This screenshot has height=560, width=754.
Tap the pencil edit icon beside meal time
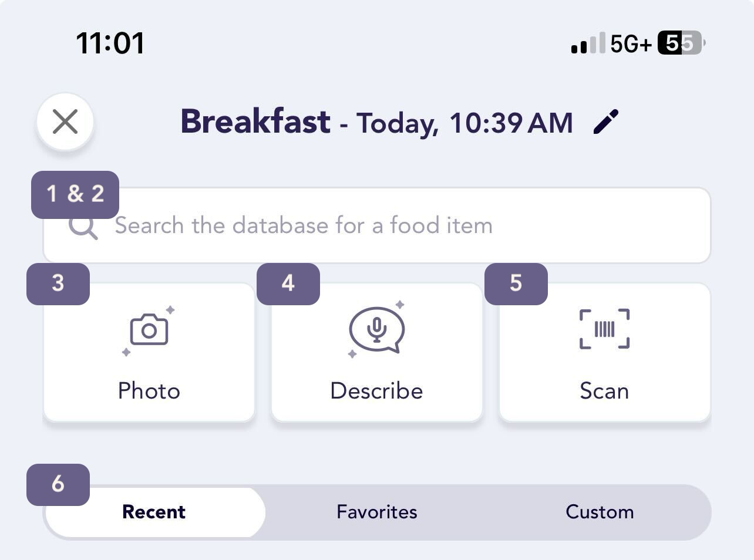(x=606, y=122)
